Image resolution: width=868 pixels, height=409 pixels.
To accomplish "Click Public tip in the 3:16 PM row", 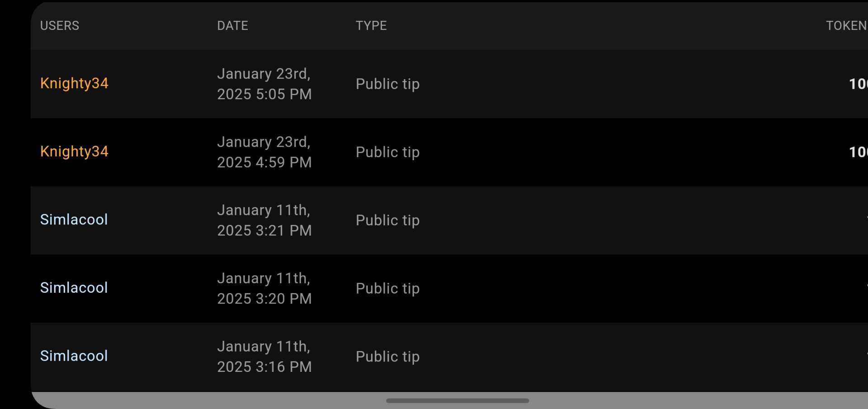I will point(387,357).
